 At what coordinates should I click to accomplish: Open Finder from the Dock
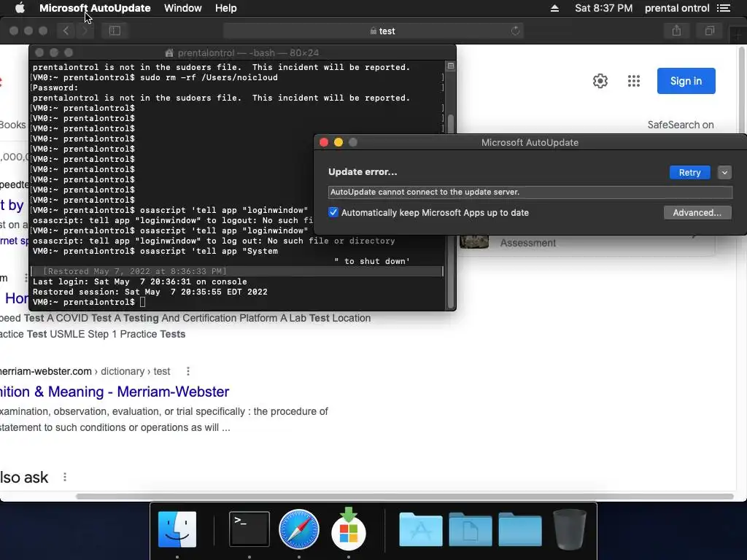tap(177, 529)
